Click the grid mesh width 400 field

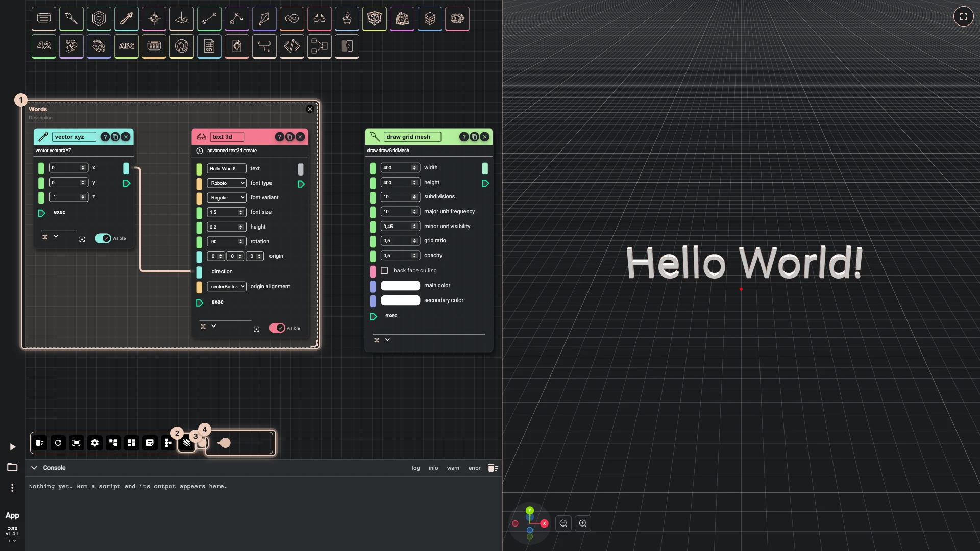(400, 168)
